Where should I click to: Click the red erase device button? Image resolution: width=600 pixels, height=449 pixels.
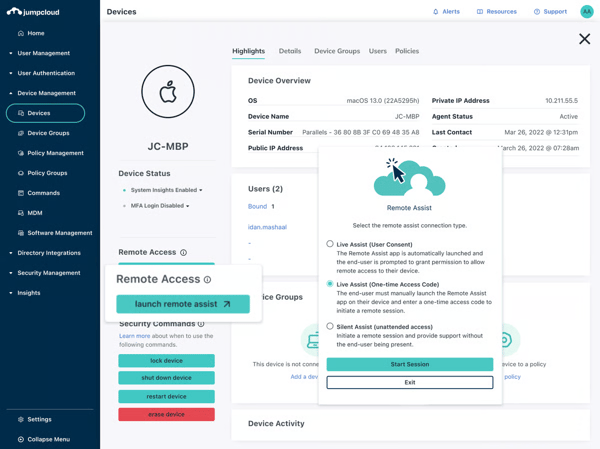[x=166, y=415]
